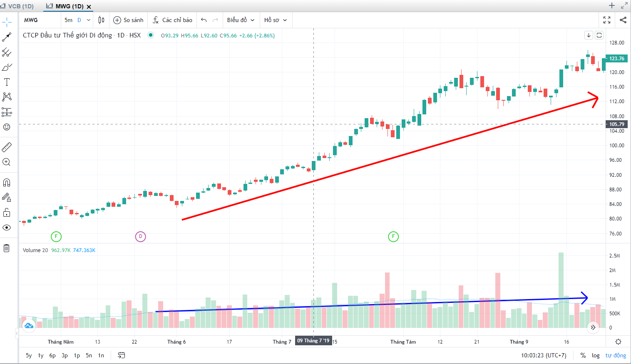Open the Biểu đồ dropdown
This screenshot has height=364, width=631.
tap(241, 20)
